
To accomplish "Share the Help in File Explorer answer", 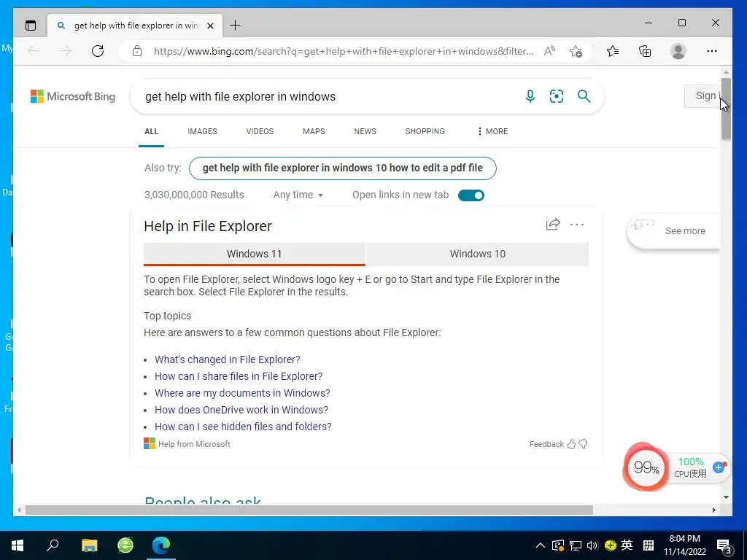I will coord(553,225).
